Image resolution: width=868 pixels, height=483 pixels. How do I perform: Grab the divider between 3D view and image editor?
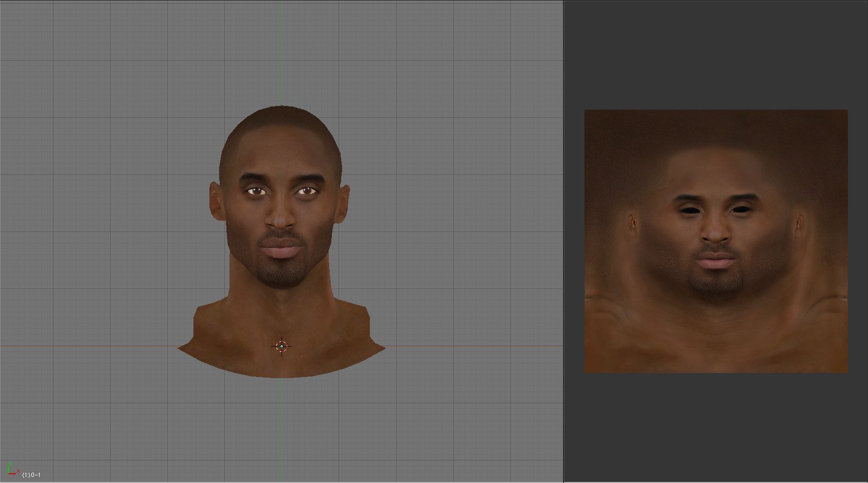564,242
